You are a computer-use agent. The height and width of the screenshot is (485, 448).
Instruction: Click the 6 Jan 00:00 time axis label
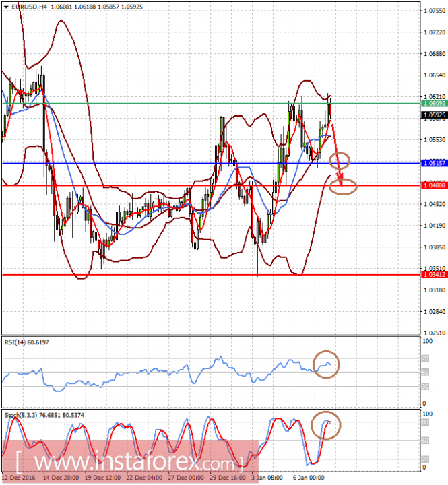pyautogui.click(x=307, y=476)
